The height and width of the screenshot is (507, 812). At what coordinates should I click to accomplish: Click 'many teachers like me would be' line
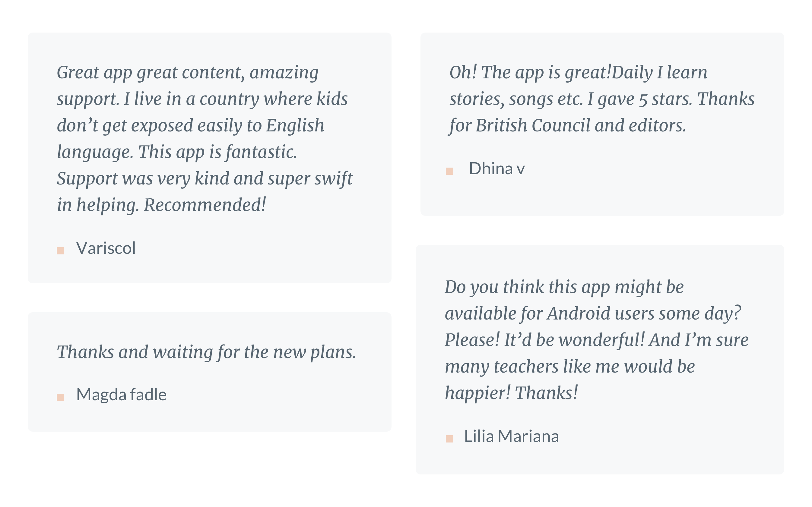pyautogui.click(x=570, y=367)
